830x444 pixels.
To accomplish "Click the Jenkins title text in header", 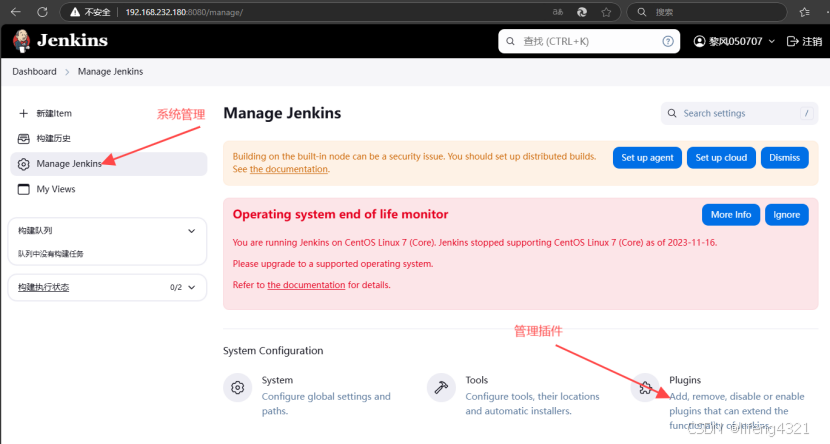I will tap(72, 40).
